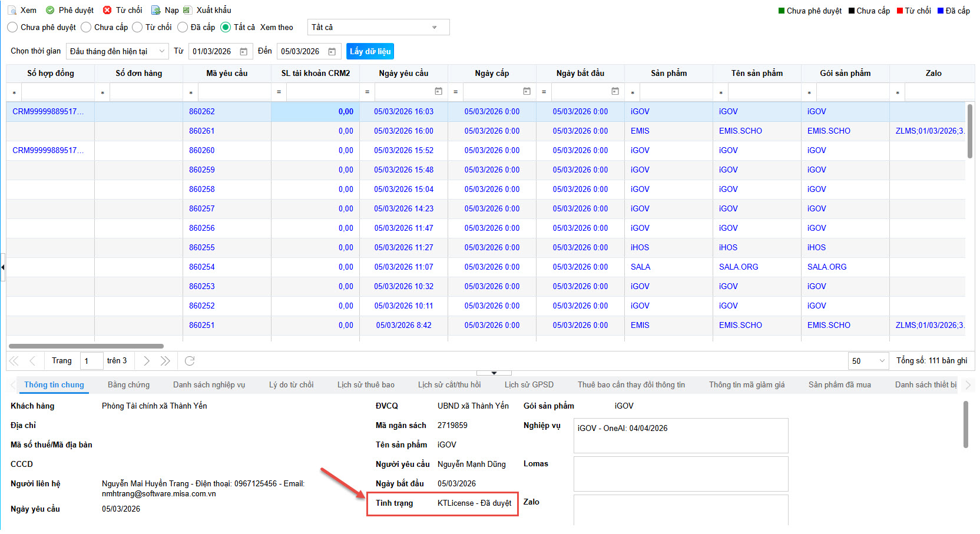
Task: Open the Từ date calendar picker
Action: tap(244, 52)
